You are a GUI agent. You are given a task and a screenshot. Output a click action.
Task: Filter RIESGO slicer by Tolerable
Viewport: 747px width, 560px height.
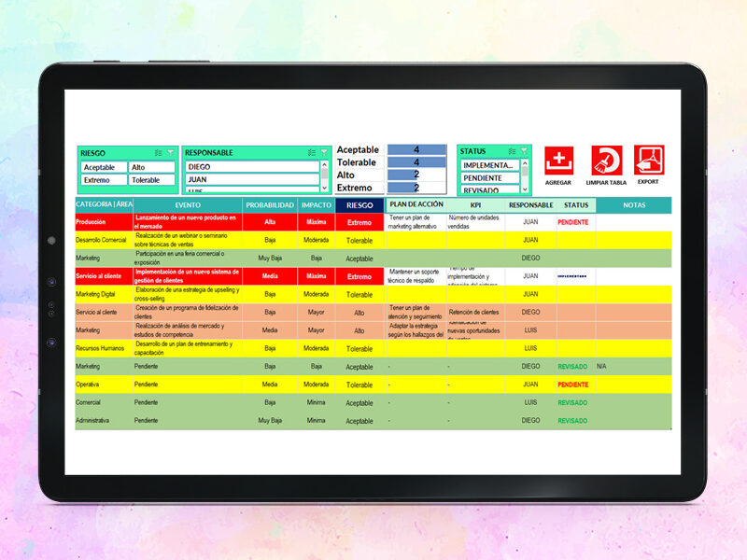[x=152, y=180]
